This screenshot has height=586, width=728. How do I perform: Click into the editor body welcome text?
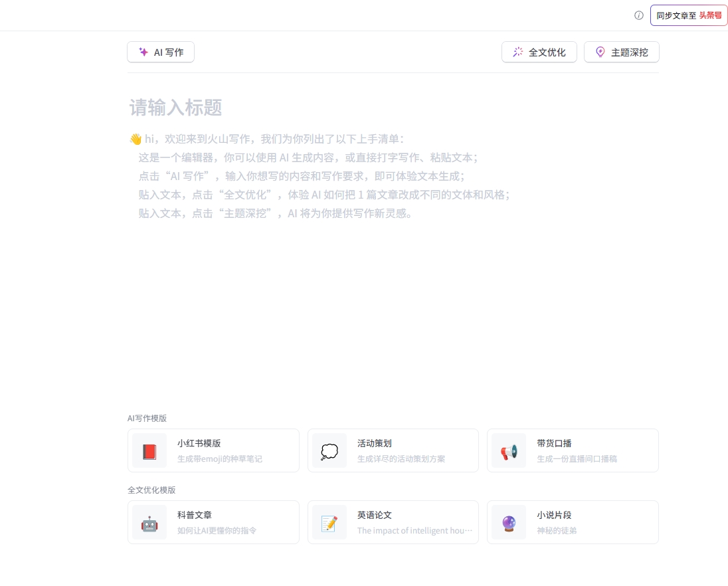pyautogui.click(x=308, y=176)
